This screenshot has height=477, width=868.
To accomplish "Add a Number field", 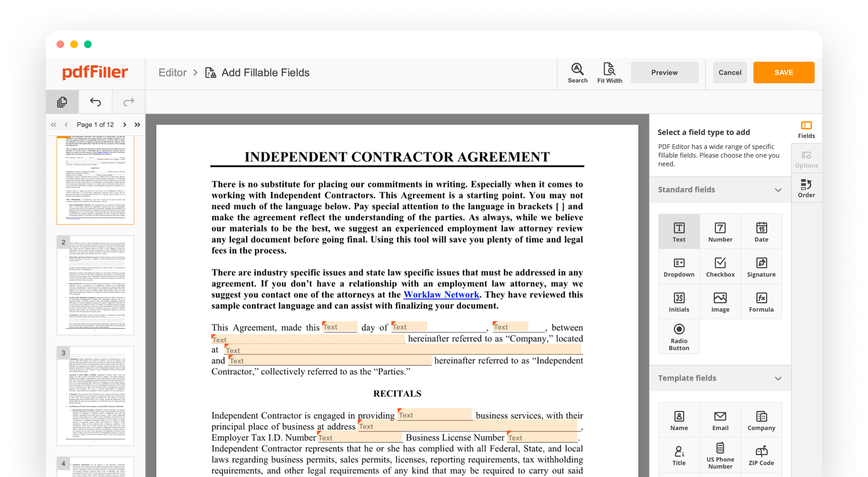I will [721, 232].
